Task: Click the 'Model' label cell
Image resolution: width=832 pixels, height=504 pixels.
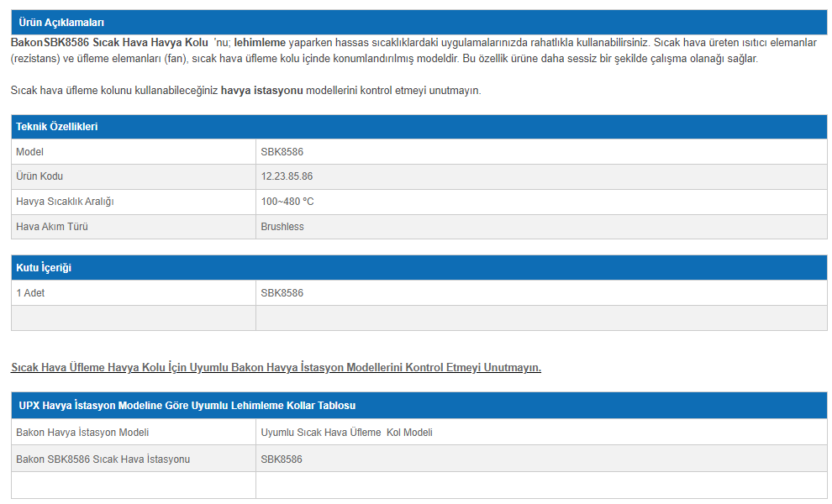Action: [x=134, y=152]
